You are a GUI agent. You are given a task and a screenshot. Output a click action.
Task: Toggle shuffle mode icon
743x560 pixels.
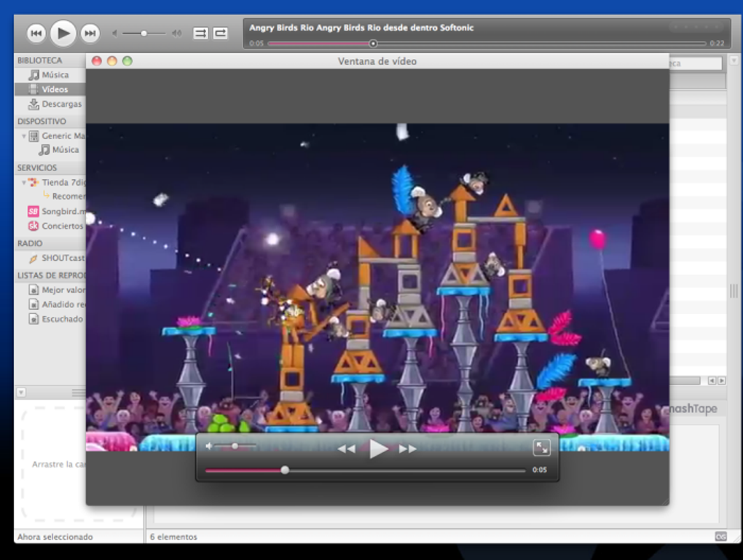coord(200,33)
